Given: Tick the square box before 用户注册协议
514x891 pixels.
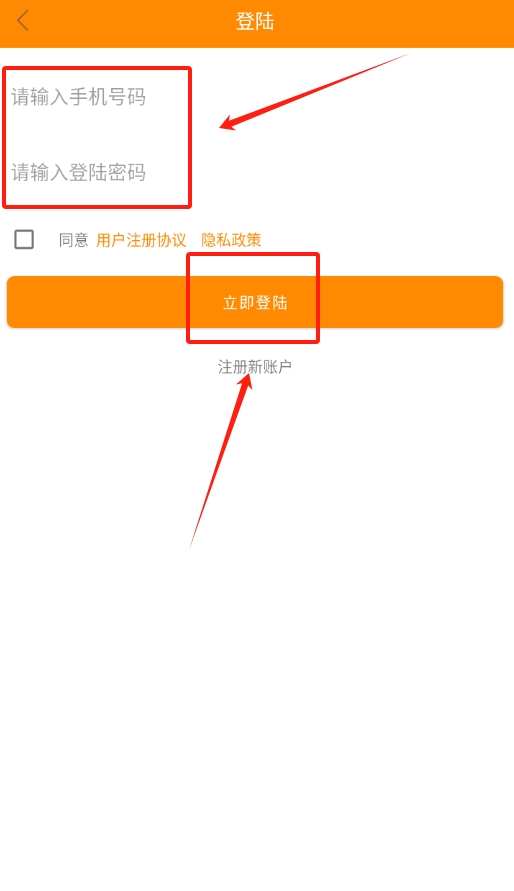Looking at the screenshot, I should pos(24,240).
